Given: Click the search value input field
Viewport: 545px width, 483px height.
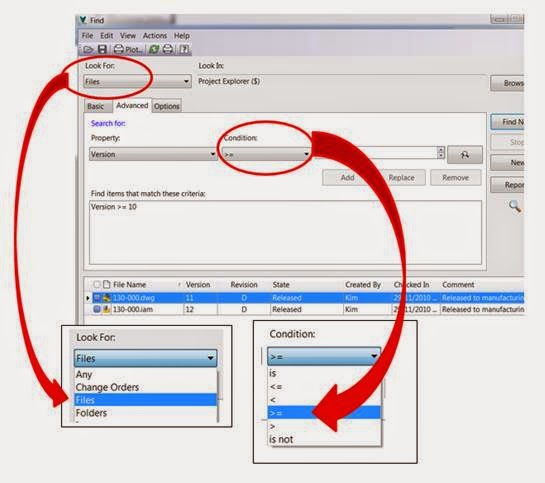Looking at the screenshot, I should (375, 153).
